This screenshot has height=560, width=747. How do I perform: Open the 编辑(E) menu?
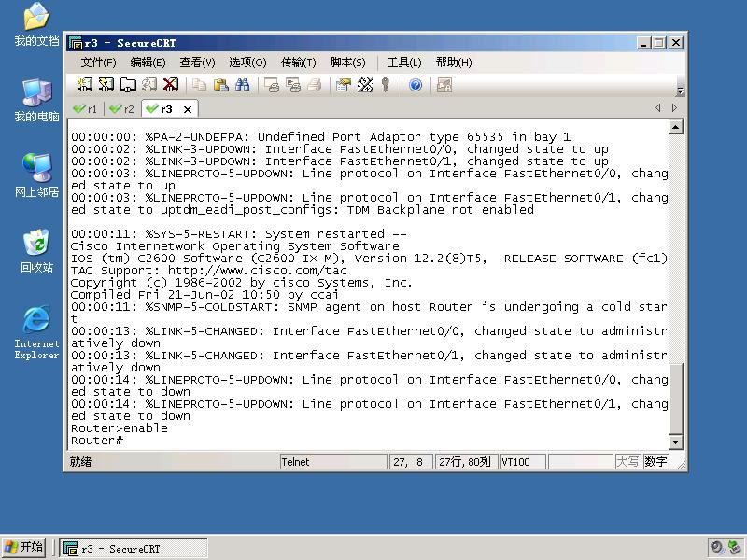coord(148,63)
